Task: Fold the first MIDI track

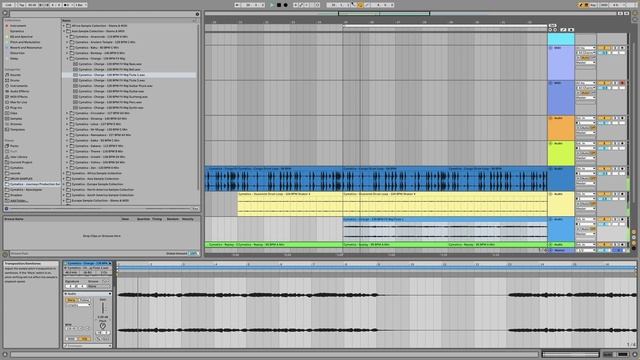Action: (x=551, y=48)
